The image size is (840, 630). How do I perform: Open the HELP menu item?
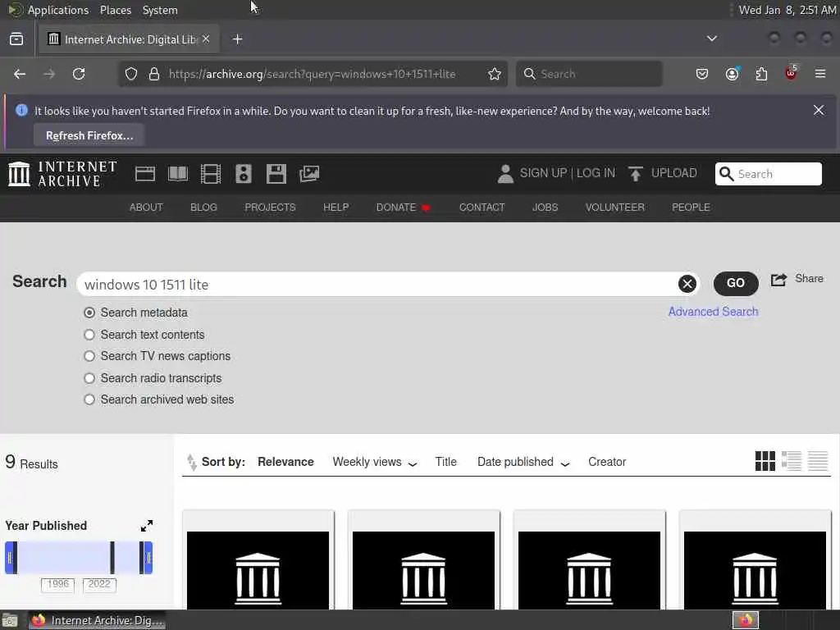(x=336, y=208)
